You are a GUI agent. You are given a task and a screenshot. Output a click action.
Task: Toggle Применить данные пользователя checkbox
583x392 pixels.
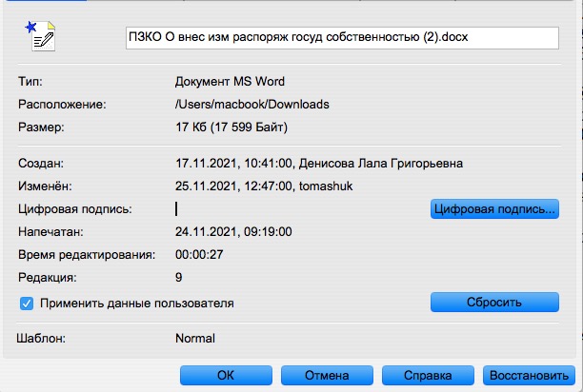(x=27, y=304)
